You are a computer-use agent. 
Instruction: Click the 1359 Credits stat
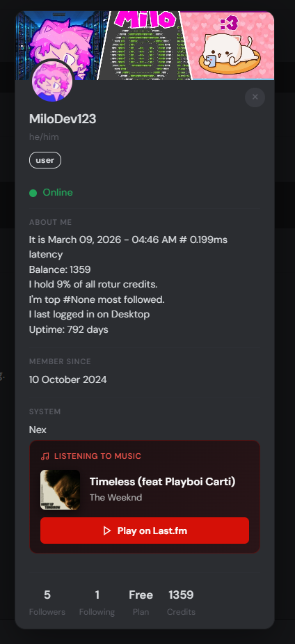(x=181, y=602)
